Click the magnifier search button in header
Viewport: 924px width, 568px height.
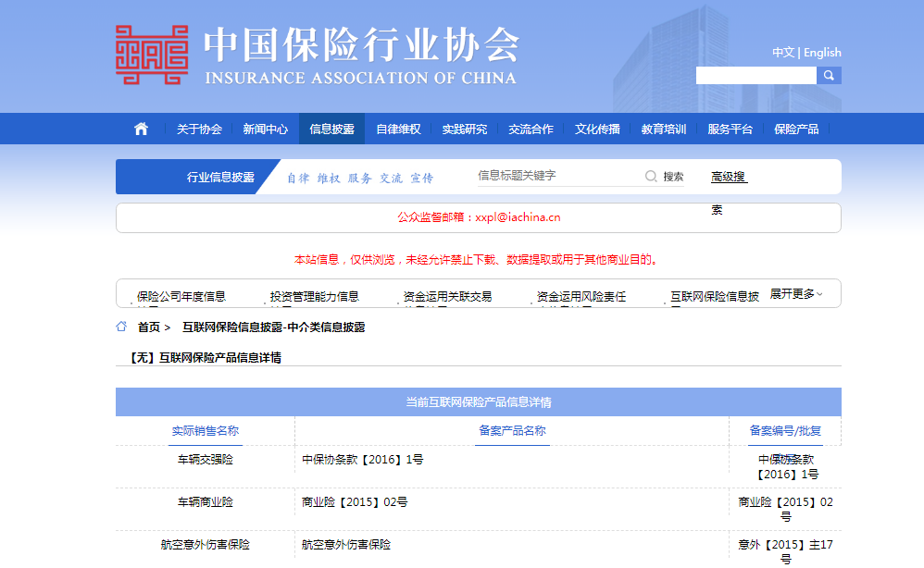pyautogui.click(x=829, y=75)
